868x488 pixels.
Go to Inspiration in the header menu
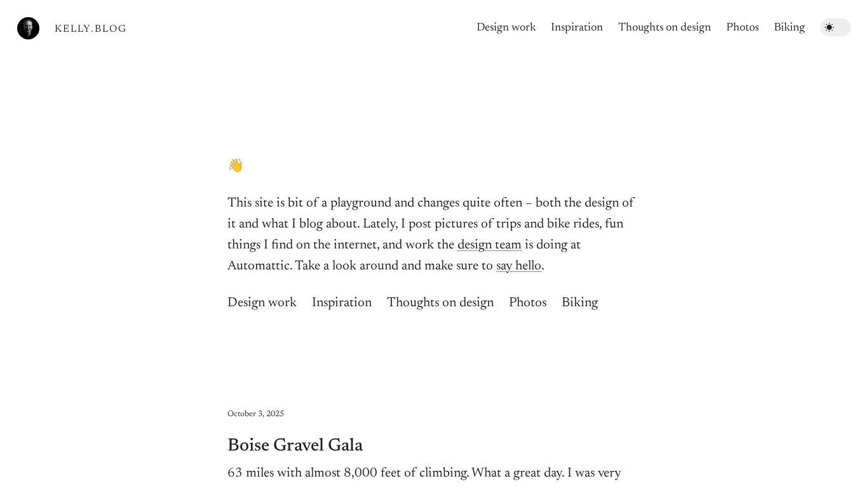(576, 27)
